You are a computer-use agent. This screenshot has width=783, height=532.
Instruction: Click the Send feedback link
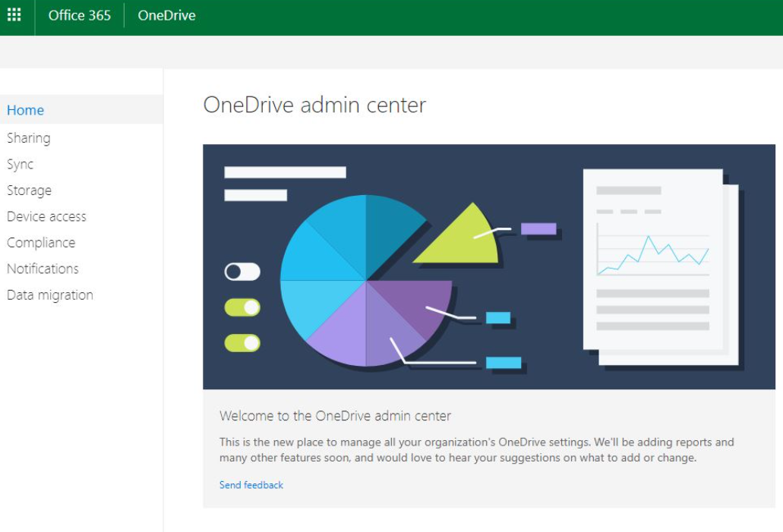pyautogui.click(x=251, y=485)
